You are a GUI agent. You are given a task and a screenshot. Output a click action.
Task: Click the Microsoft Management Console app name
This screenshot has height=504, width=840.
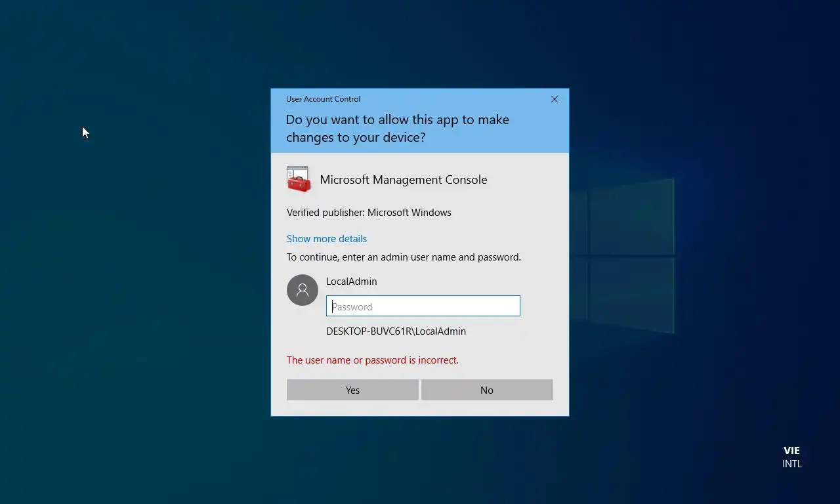point(404,180)
